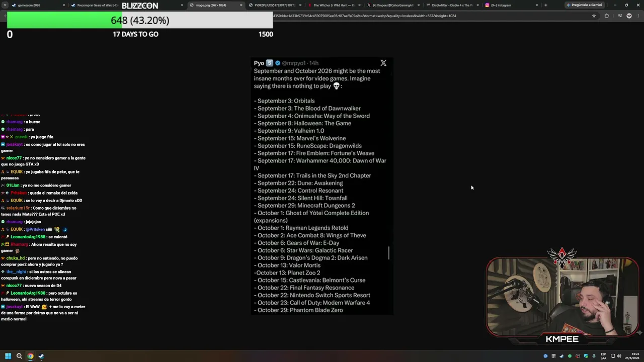Click 'October 22: Final Fantasy Resonance' line
644x362 pixels.
click(304, 288)
